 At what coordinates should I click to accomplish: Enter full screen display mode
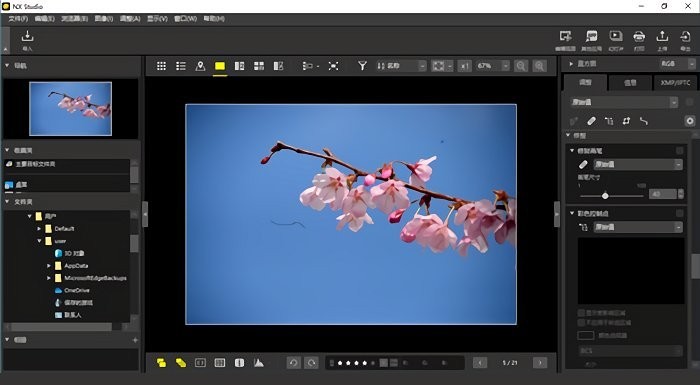coord(333,66)
